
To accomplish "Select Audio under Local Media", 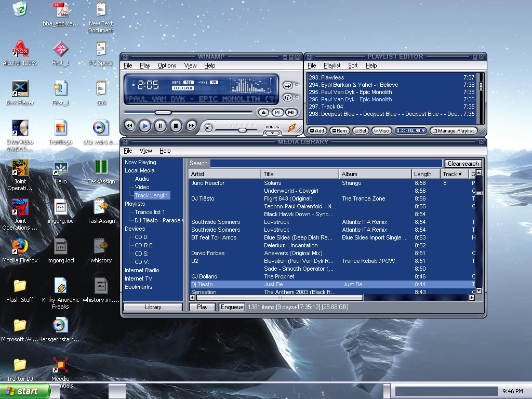I will 142,179.
